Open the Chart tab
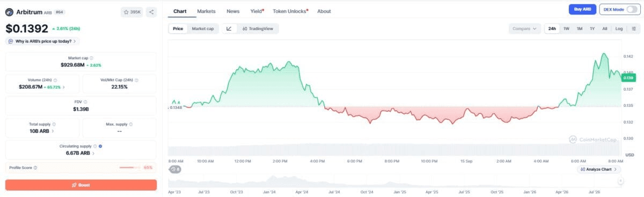Screen dimensions: 644x197 [x=180, y=11]
